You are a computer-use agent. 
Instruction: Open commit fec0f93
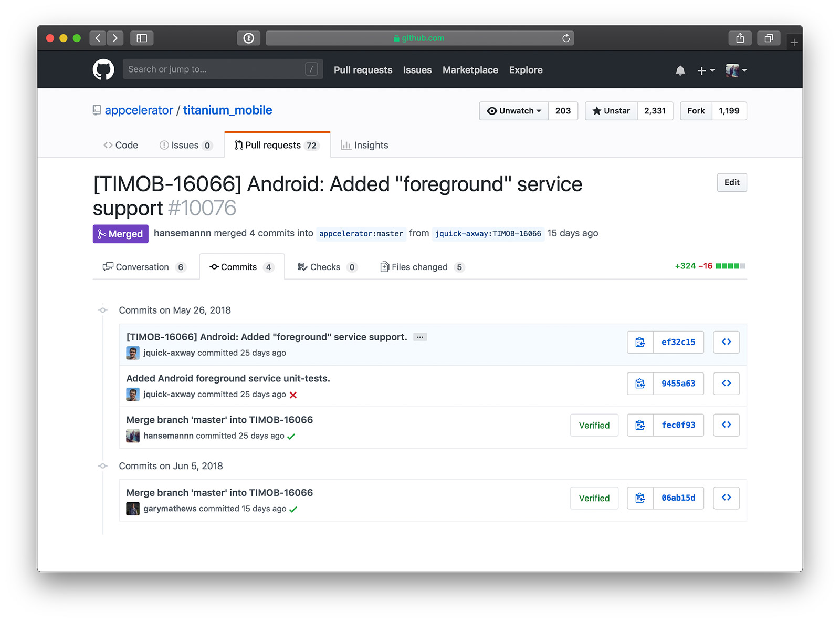tap(678, 425)
